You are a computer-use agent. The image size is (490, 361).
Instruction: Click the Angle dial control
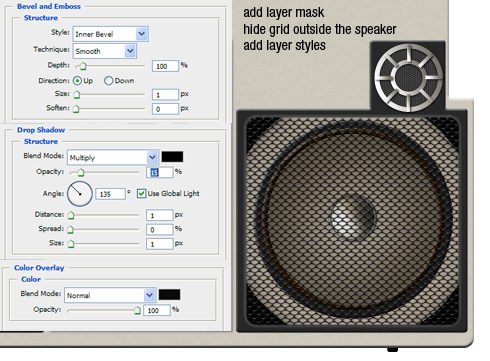click(80, 194)
